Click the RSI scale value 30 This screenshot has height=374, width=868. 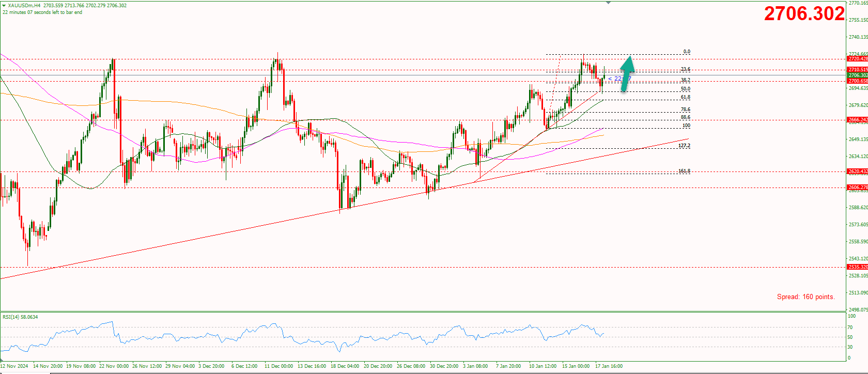tap(850, 347)
